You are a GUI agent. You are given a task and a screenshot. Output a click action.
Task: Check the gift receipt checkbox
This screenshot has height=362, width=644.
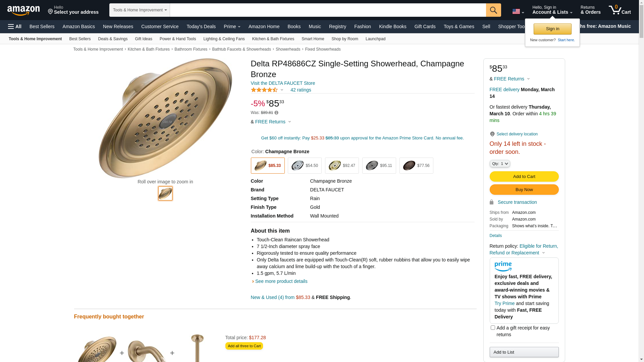tap(493, 328)
